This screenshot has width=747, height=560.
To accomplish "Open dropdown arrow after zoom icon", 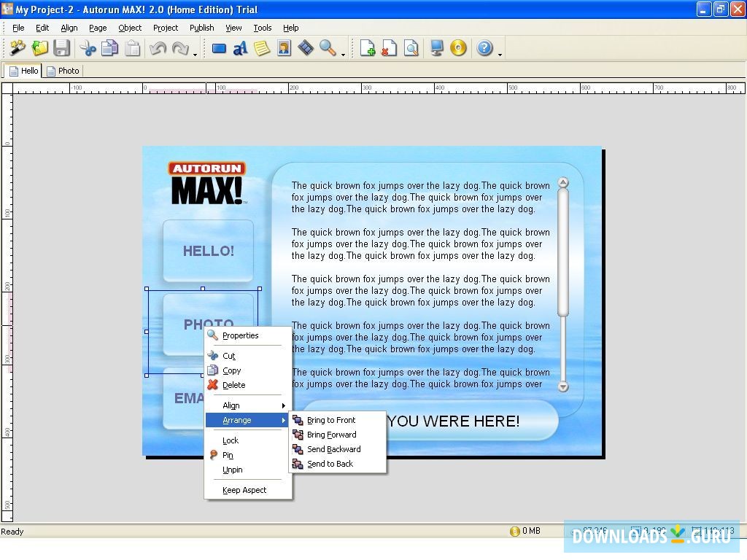I will 343,54.
